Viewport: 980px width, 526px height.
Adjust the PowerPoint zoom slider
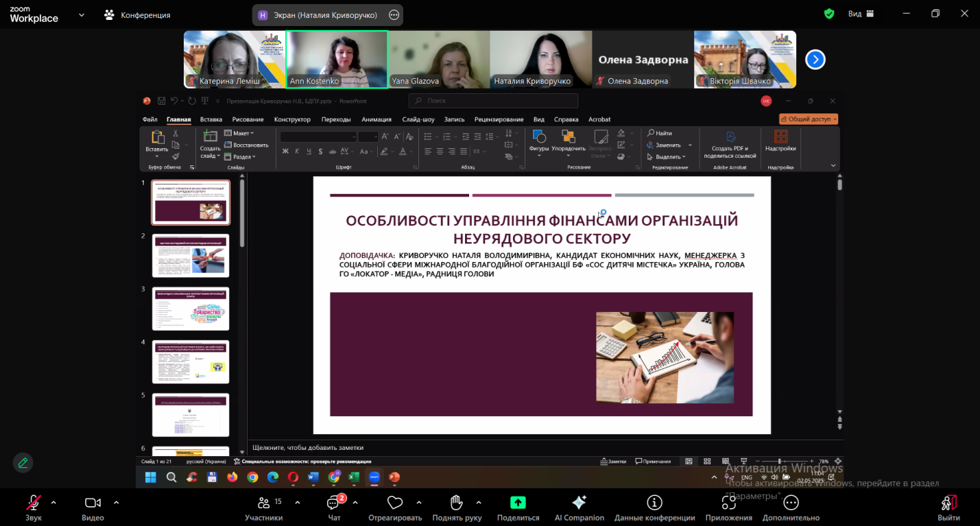[x=780, y=462]
